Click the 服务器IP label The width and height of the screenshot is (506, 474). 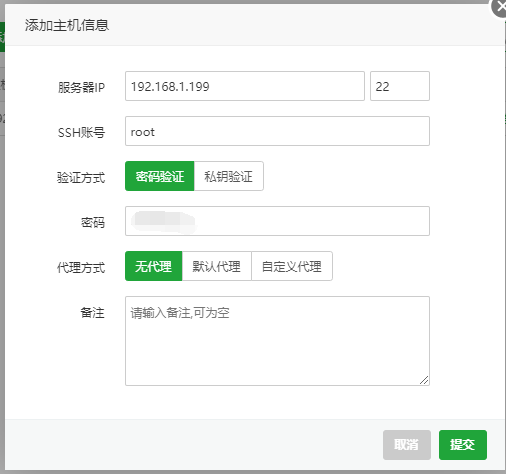tap(81, 87)
